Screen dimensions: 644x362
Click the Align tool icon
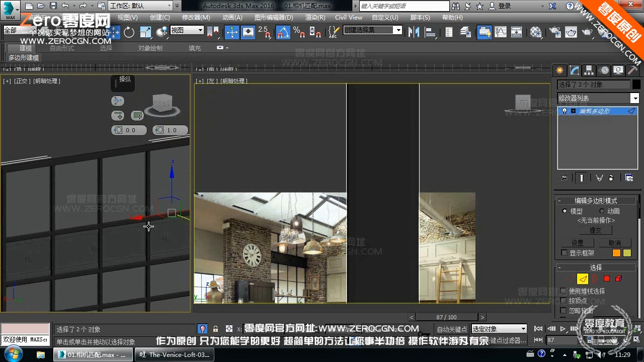point(431,32)
